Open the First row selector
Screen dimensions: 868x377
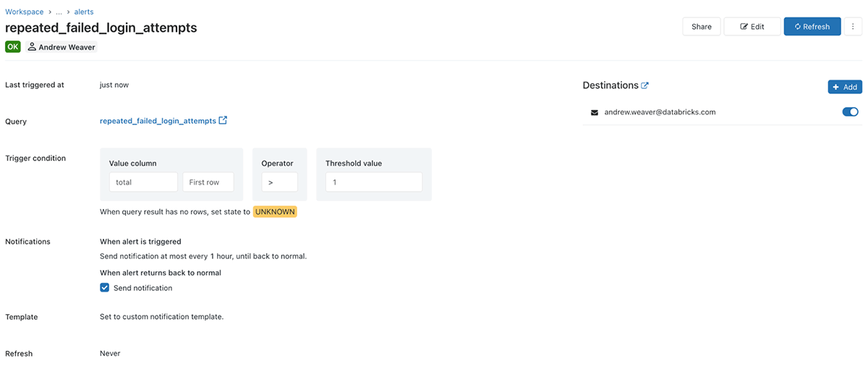pos(208,182)
